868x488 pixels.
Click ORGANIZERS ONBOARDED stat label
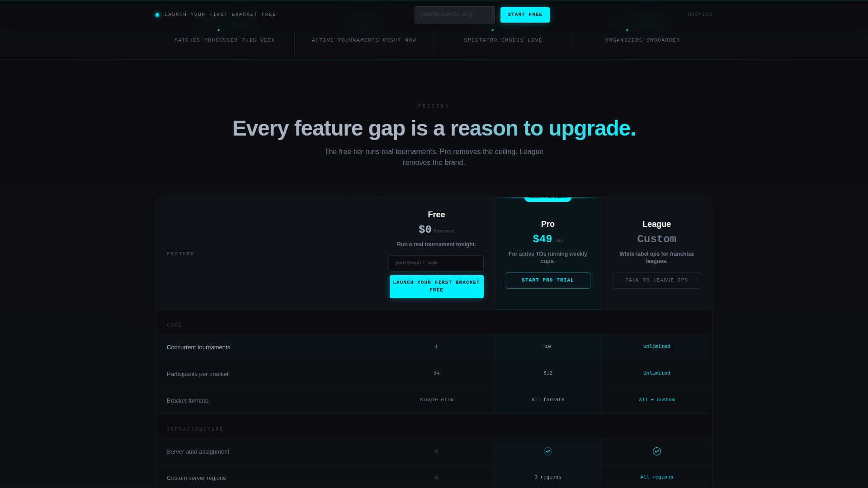point(642,40)
